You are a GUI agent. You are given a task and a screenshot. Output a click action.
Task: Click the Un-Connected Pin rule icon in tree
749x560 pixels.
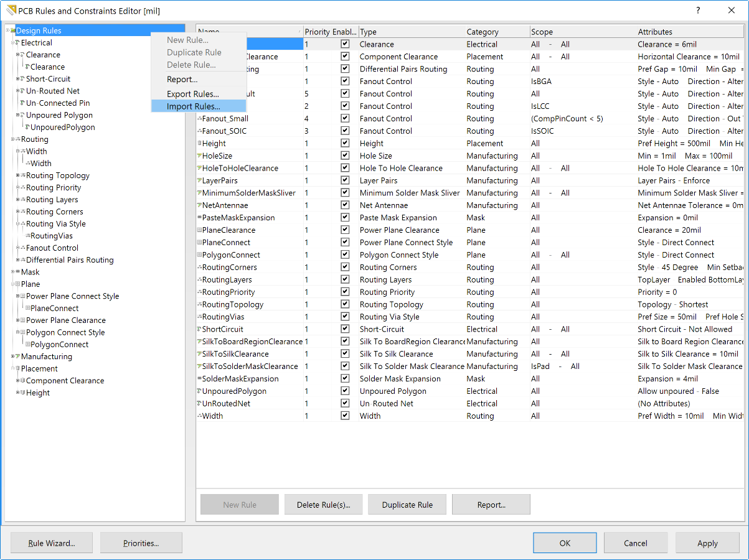click(x=23, y=103)
